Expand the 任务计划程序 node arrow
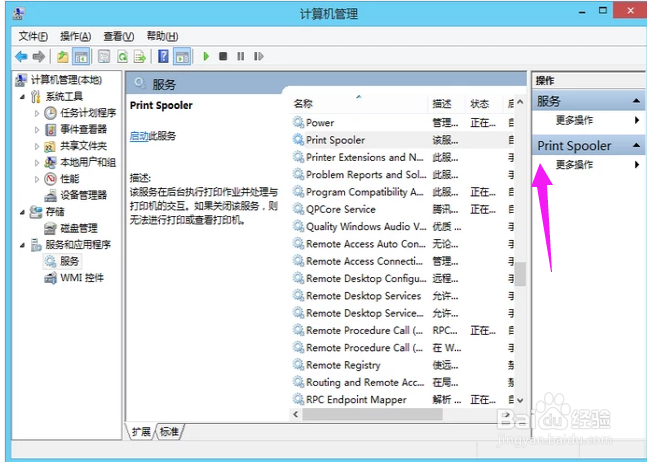 [x=37, y=113]
